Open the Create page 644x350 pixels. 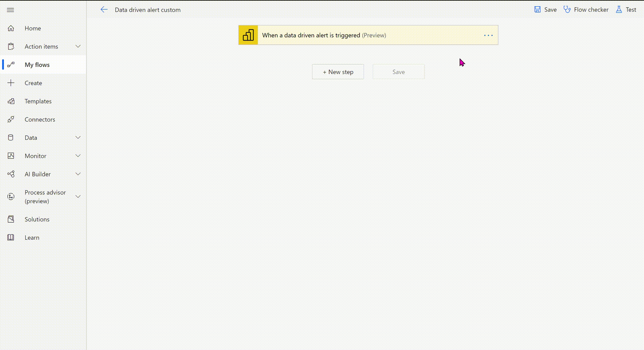(33, 83)
